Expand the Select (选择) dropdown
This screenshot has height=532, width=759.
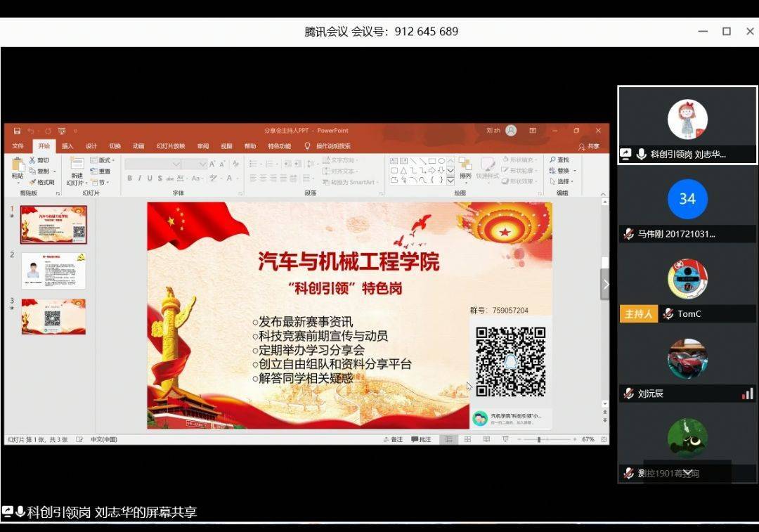click(563, 181)
